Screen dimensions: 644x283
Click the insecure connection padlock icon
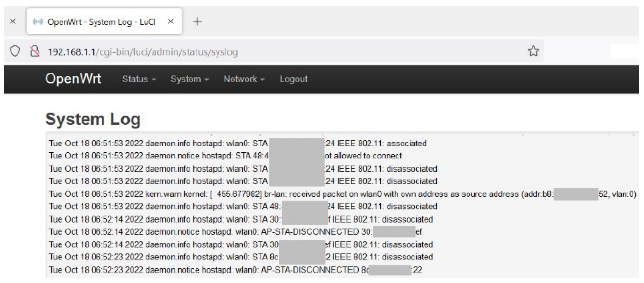pos(35,51)
